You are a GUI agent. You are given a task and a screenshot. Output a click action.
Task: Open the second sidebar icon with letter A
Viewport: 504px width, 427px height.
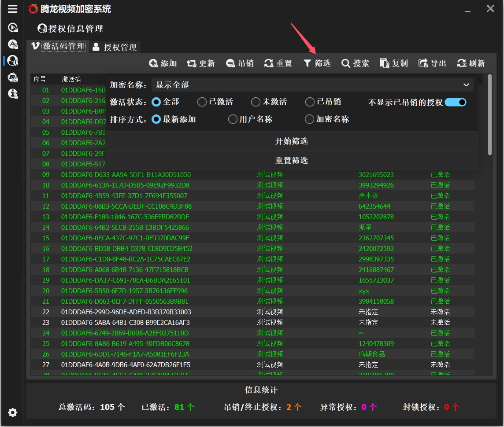point(12,44)
